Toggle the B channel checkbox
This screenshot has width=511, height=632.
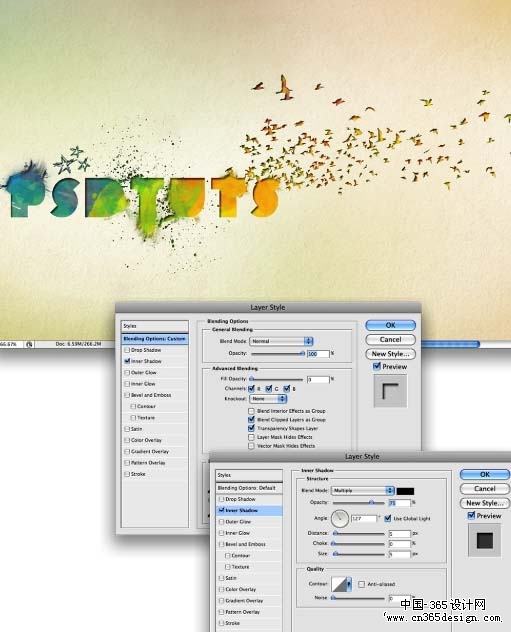point(287,389)
